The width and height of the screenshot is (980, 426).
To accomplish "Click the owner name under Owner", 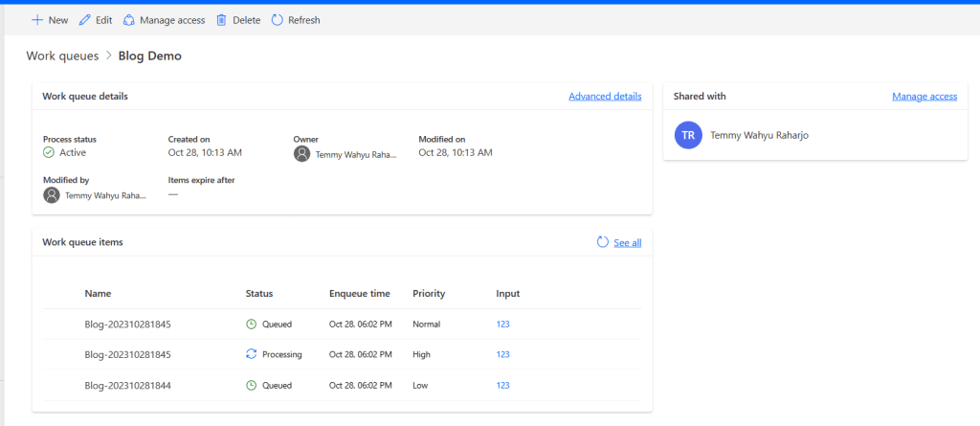I will click(356, 154).
